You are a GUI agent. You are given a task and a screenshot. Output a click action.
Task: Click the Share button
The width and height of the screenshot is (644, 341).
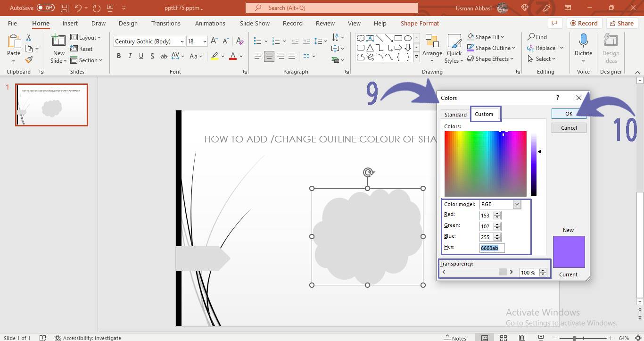pyautogui.click(x=622, y=23)
